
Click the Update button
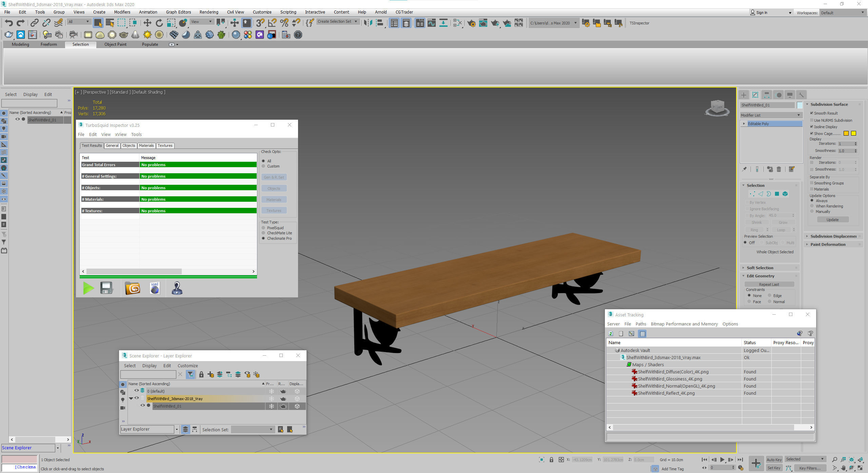tap(832, 220)
